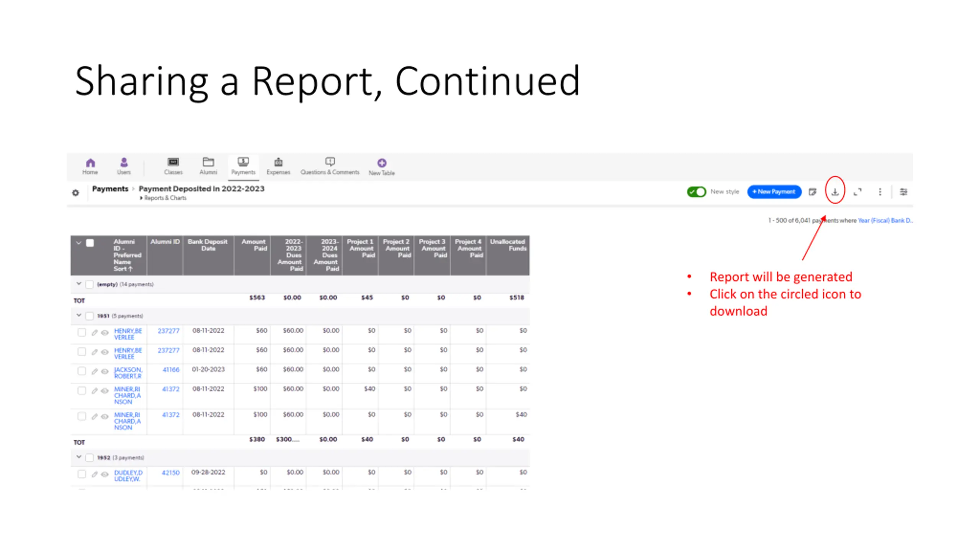The width and height of the screenshot is (980, 551).
Task: Open the Alumni table
Action: click(x=208, y=166)
